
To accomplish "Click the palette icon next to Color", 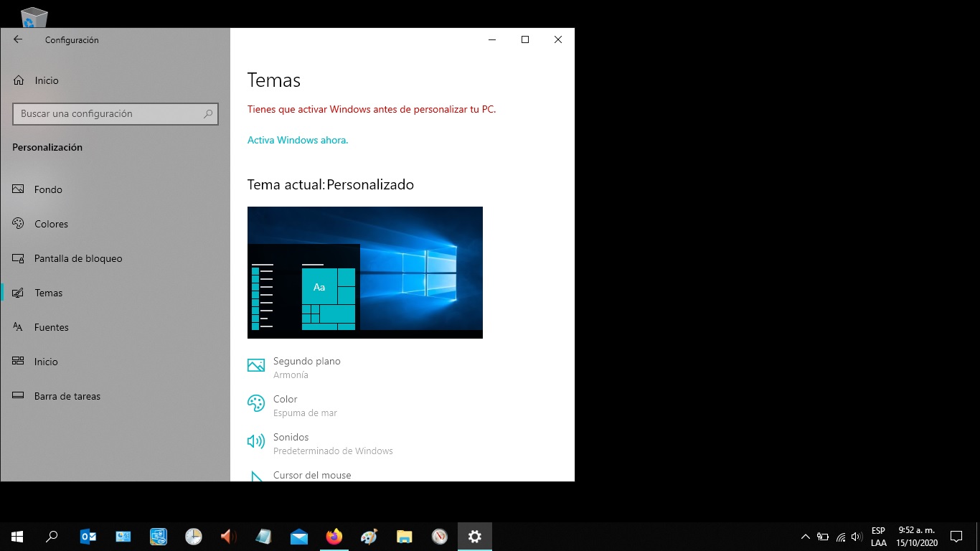I will (x=256, y=403).
